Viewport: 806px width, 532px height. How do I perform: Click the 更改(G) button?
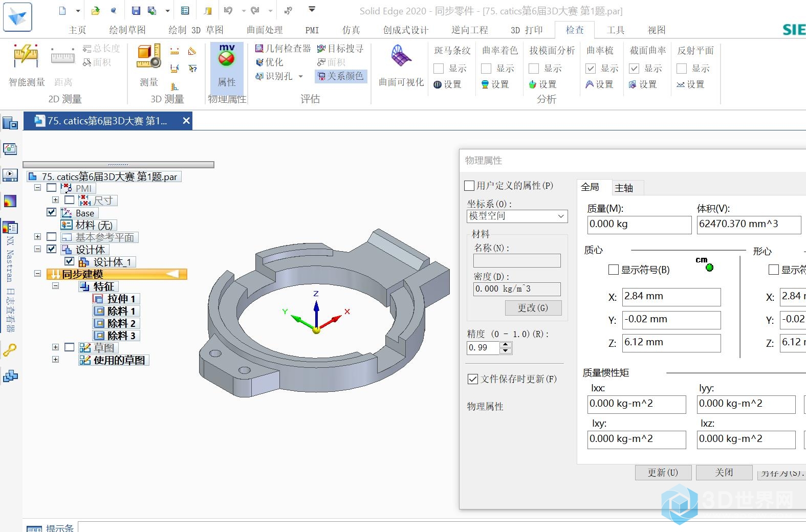tap(533, 308)
